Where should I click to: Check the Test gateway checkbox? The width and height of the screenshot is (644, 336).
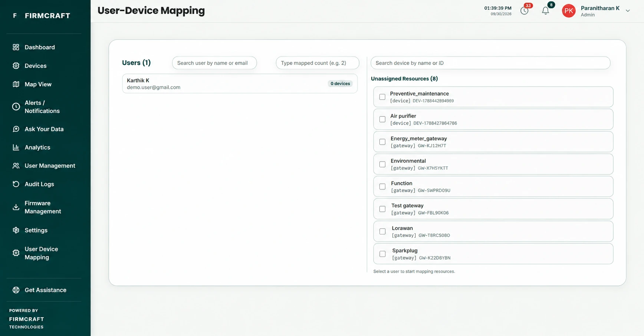[x=382, y=209]
